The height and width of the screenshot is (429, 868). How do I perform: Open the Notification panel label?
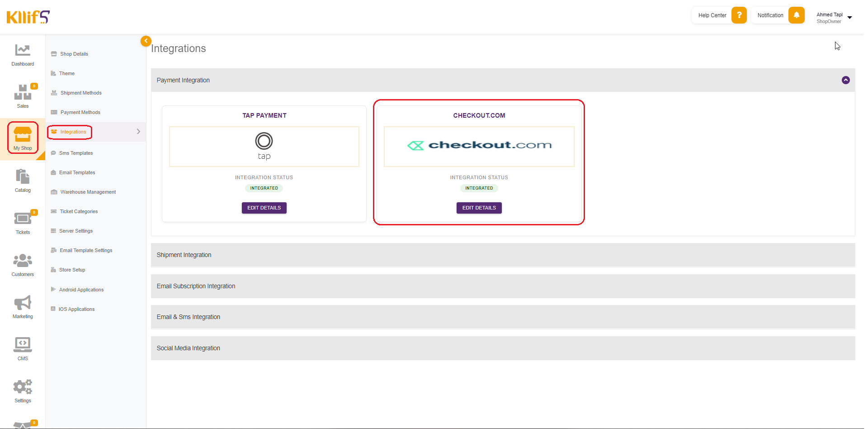tap(770, 15)
